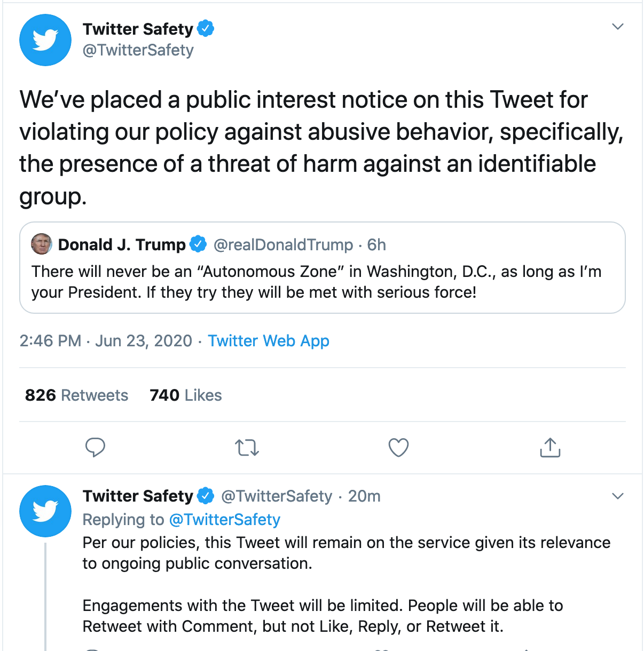Click verified badge next to Donald J. Trump
Screen dimensions: 644x651
click(x=198, y=244)
